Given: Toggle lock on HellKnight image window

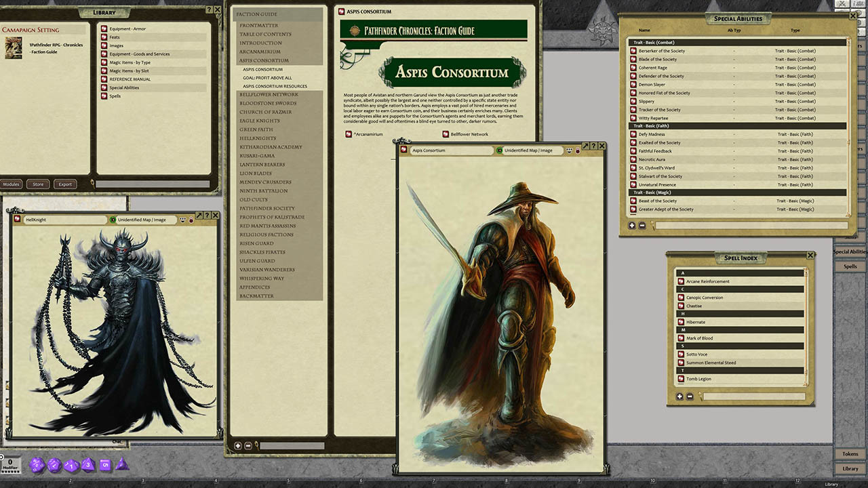Looking at the screenshot, I should point(191,220).
